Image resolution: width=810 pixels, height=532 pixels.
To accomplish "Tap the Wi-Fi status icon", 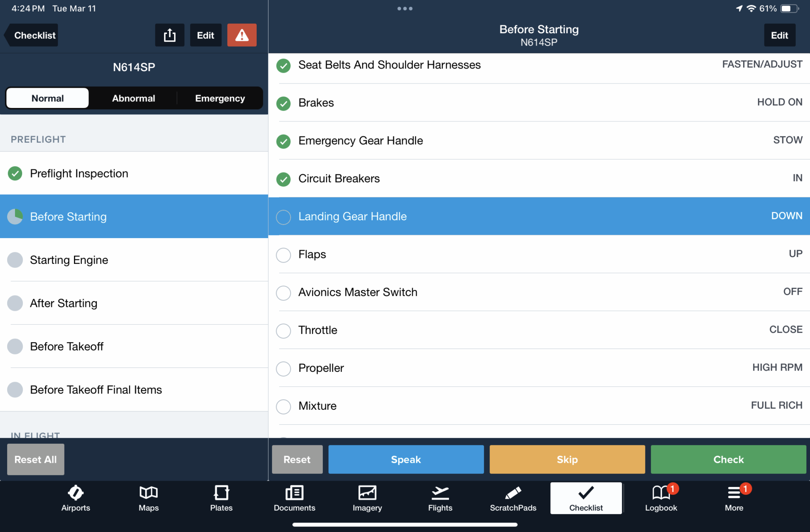I will (751, 8).
